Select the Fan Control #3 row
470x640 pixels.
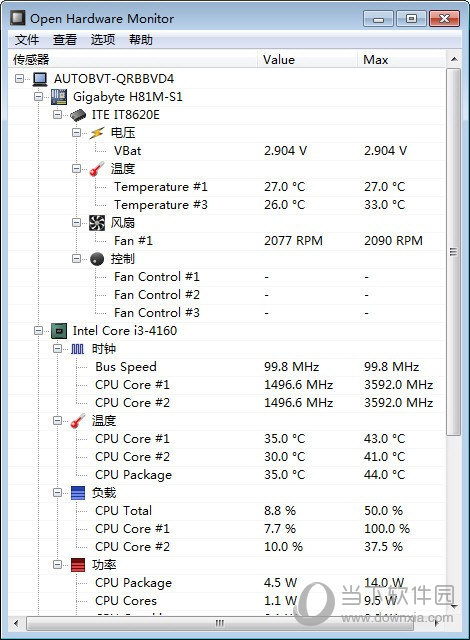click(226, 313)
